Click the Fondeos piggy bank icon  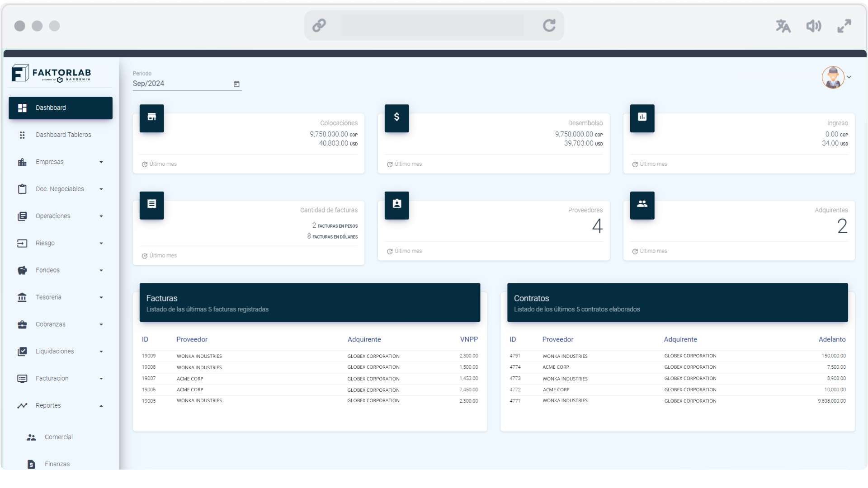(22, 271)
